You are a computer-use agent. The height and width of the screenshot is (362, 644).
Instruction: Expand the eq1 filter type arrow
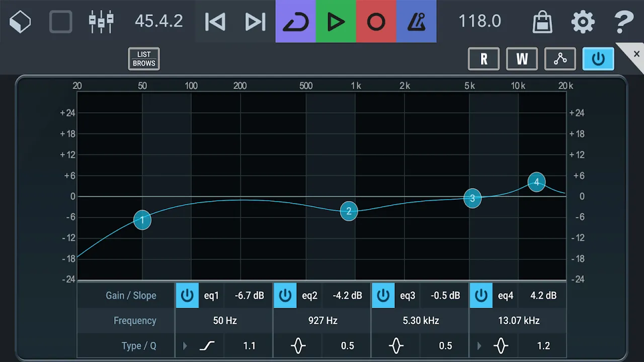185,346
